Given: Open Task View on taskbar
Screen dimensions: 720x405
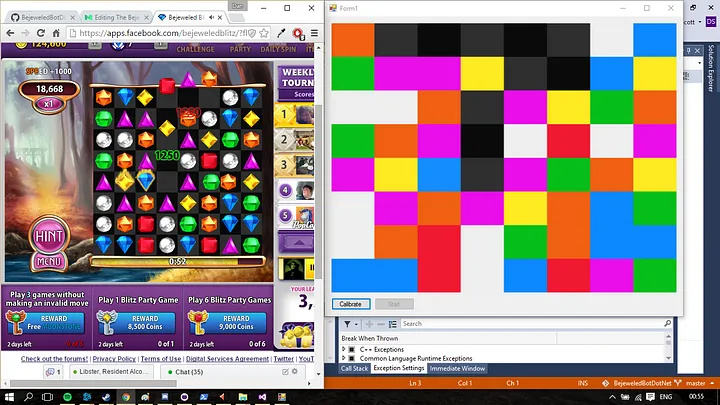Looking at the screenshot, I should (x=47, y=397).
